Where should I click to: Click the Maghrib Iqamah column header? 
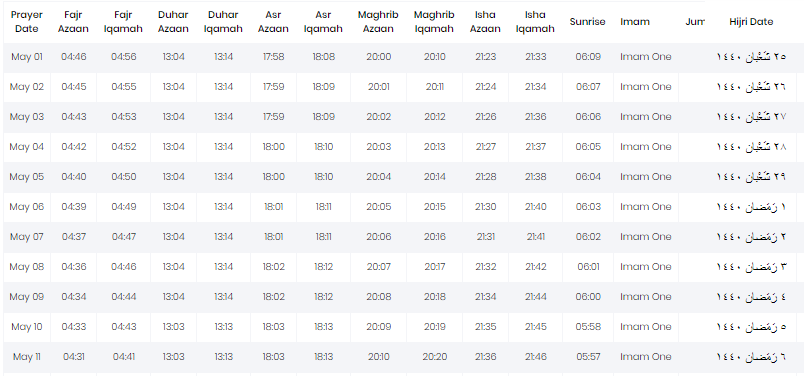point(434,22)
